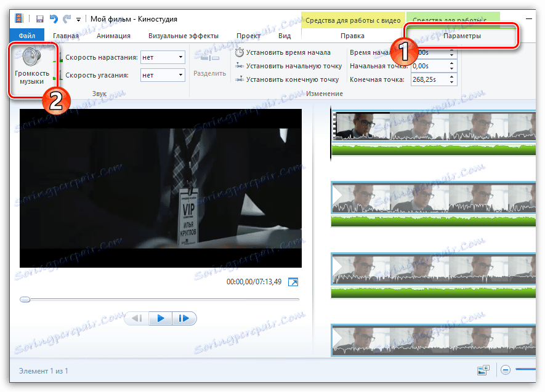Open the Правка tab under video tools
This screenshot has height=392, width=545.
352,36
